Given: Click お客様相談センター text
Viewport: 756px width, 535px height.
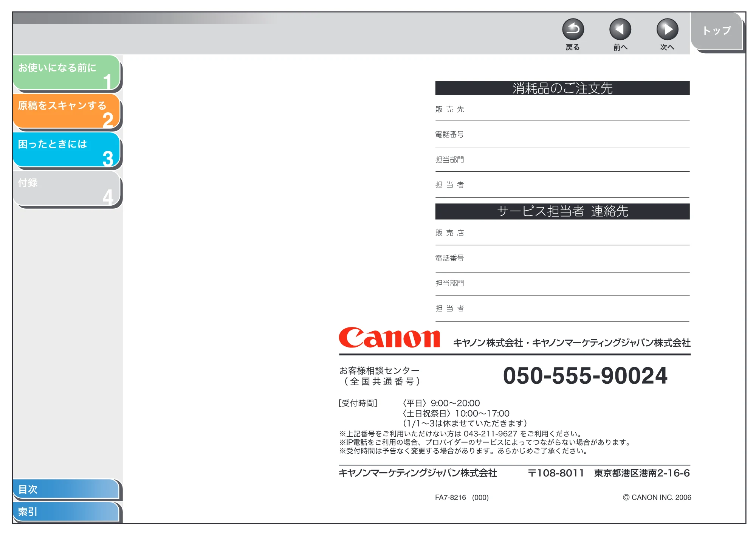Looking at the screenshot, I should 379,371.
